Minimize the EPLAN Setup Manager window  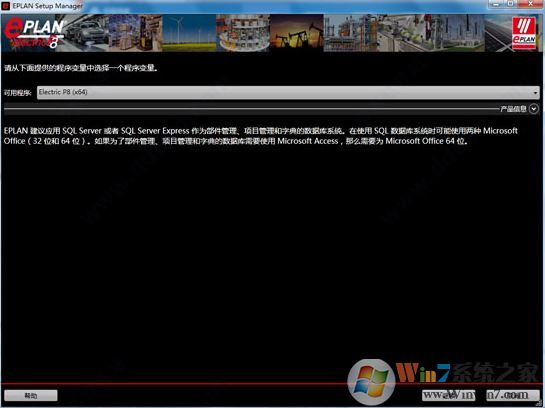point(495,4)
